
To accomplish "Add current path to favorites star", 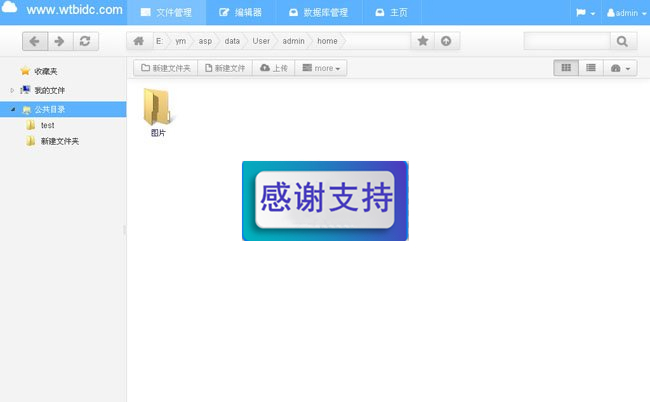I will tap(423, 41).
